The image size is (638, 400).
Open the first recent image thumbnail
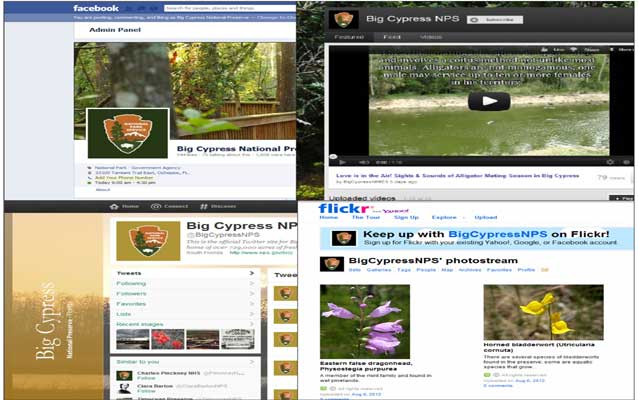(x=133, y=339)
